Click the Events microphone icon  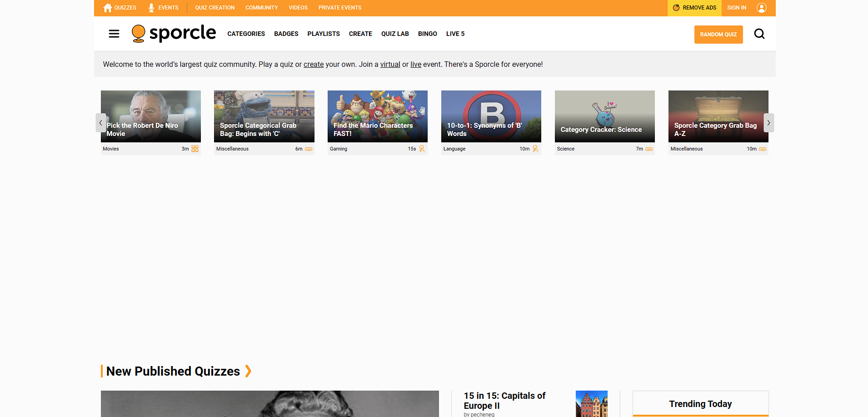(x=151, y=8)
